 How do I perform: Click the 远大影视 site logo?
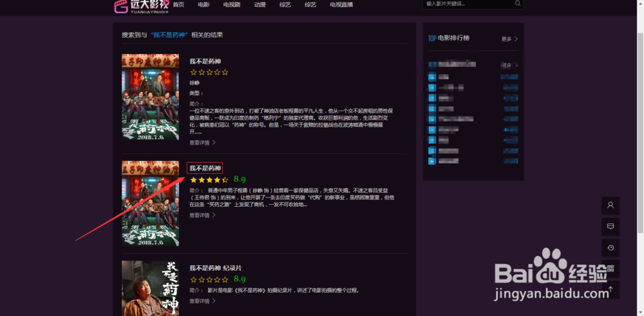pos(141,6)
